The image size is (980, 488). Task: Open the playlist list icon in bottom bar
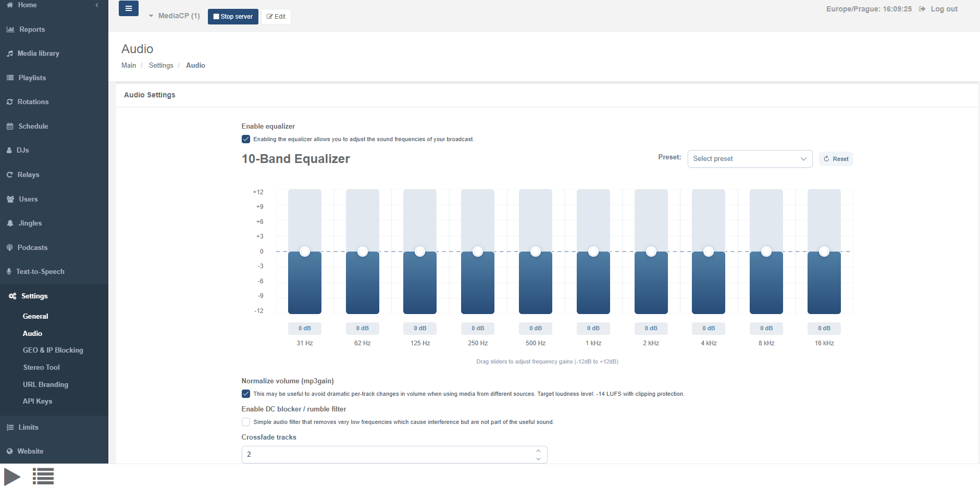click(43, 476)
